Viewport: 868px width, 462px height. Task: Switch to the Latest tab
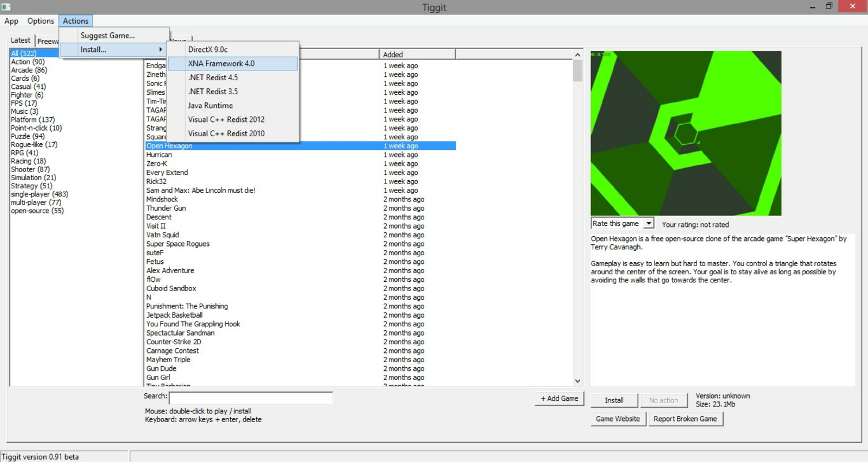pos(21,40)
